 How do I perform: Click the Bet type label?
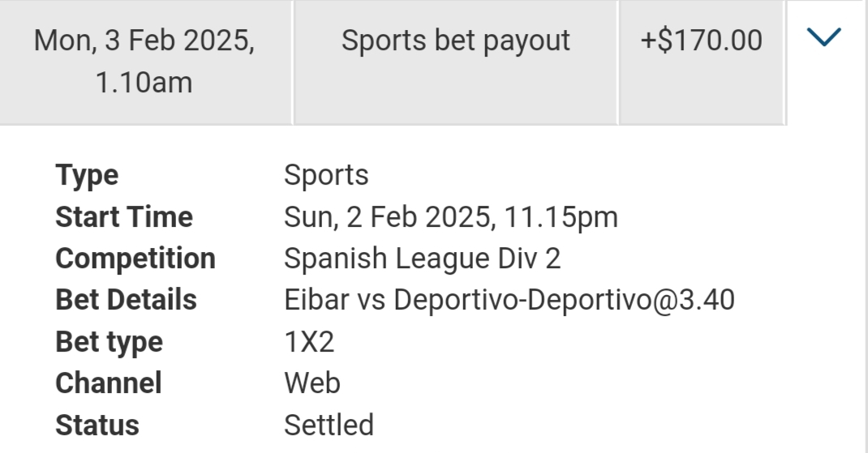109,342
